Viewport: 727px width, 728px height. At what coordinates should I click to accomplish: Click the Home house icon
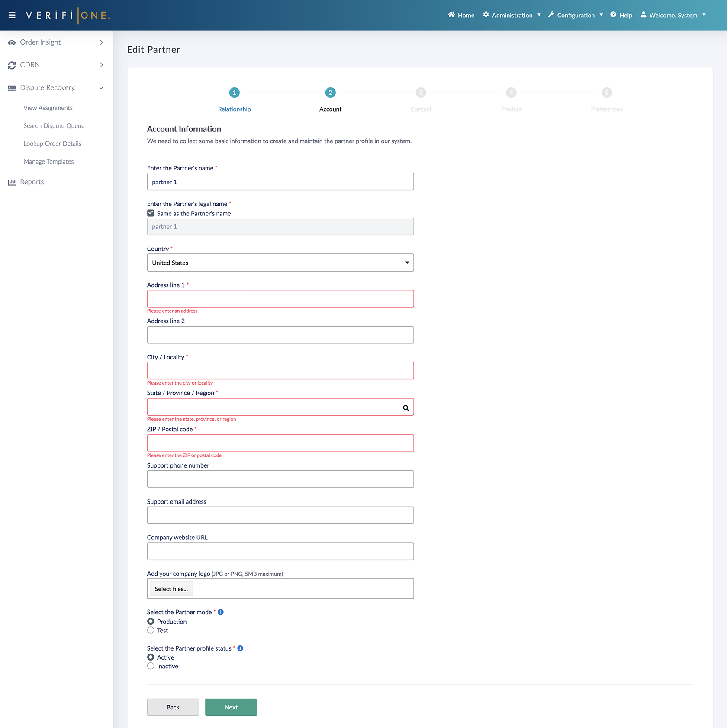click(x=451, y=15)
